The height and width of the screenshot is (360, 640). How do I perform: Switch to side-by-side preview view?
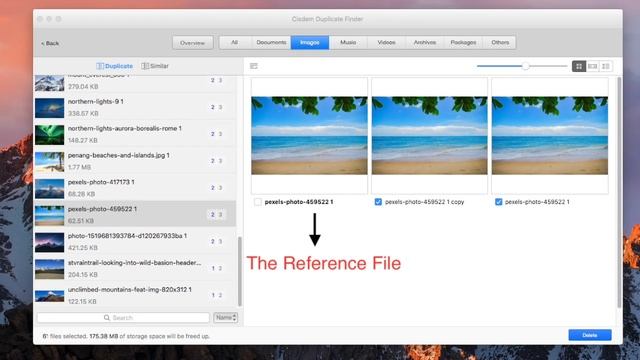[x=593, y=66]
